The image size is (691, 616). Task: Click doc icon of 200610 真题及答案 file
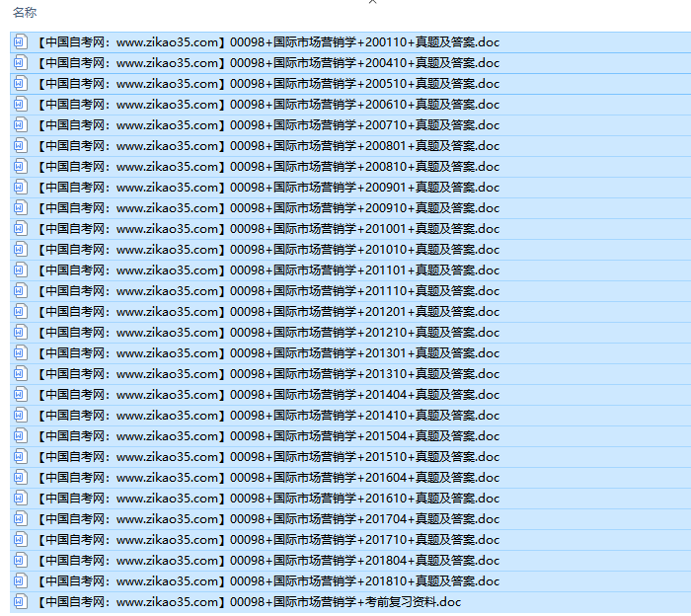(21, 104)
